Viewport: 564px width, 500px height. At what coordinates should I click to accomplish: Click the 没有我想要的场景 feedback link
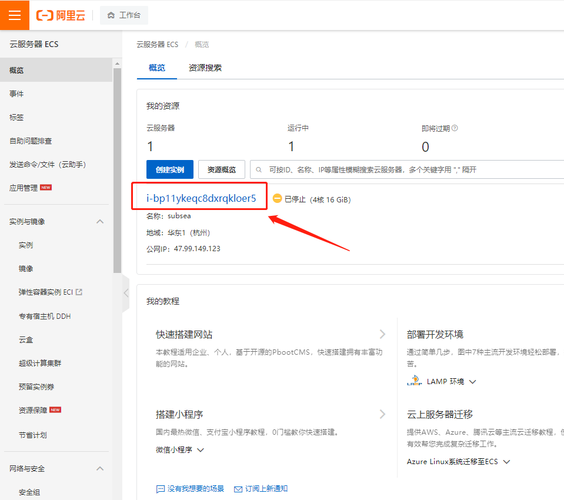pos(190,488)
